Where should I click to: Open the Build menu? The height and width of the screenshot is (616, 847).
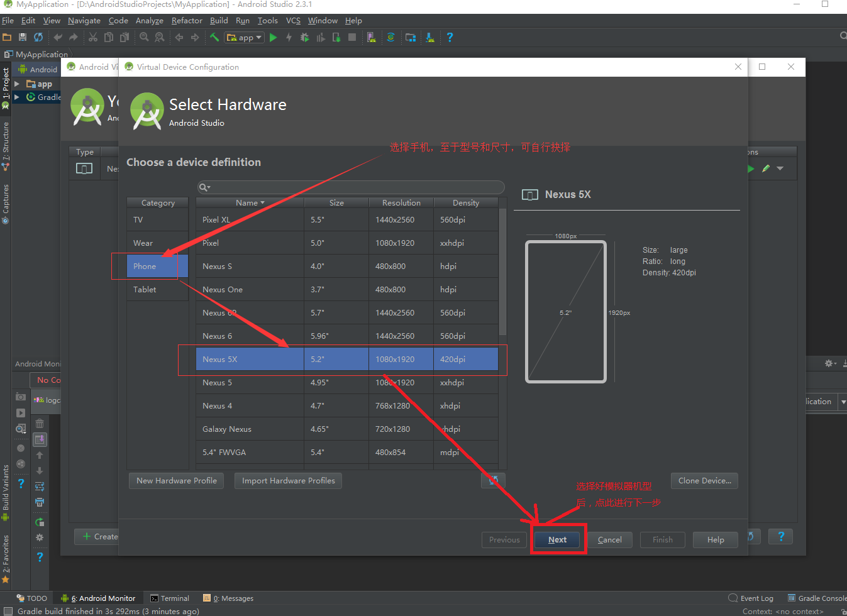pyautogui.click(x=219, y=20)
